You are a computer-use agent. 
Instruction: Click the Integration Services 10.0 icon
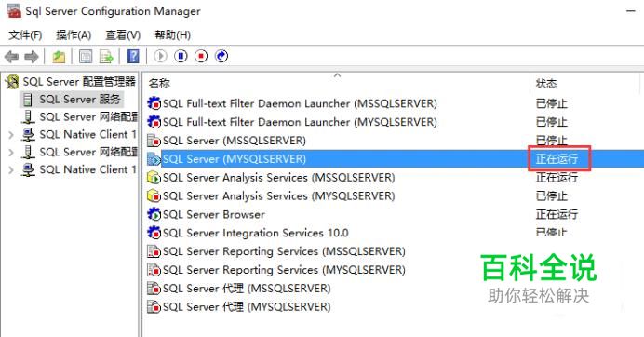point(154,233)
